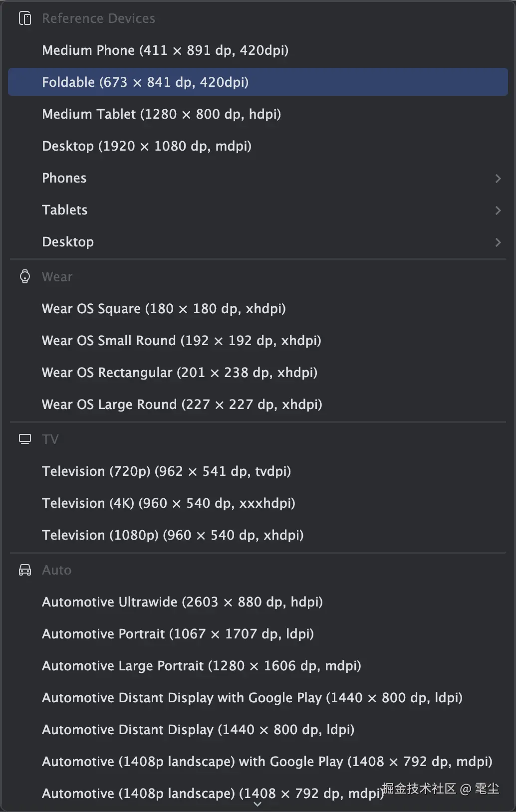The width and height of the screenshot is (516, 812).
Task: Pick Desktop (1920 × 1080 dp, mdpi)
Action: click(x=147, y=146)
